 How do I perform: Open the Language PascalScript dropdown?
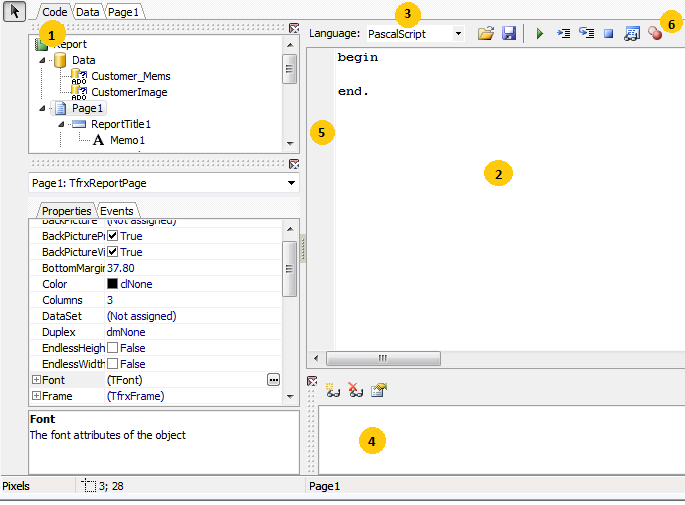[x=458, y=34]
